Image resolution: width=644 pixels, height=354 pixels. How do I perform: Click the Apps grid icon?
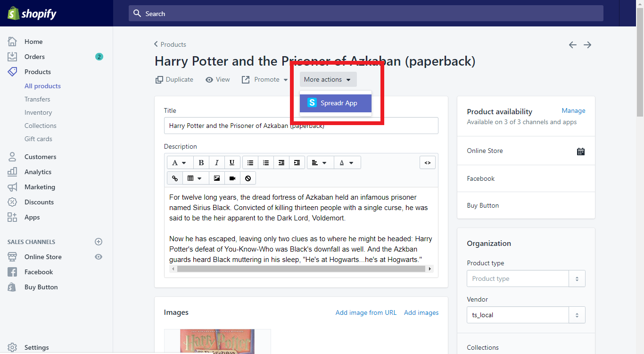[x=12, y=217]
